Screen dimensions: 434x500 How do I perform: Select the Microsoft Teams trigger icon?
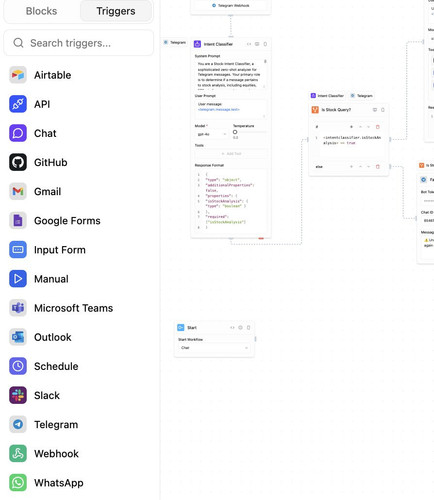pyautogui.click(x=18, y=308)
